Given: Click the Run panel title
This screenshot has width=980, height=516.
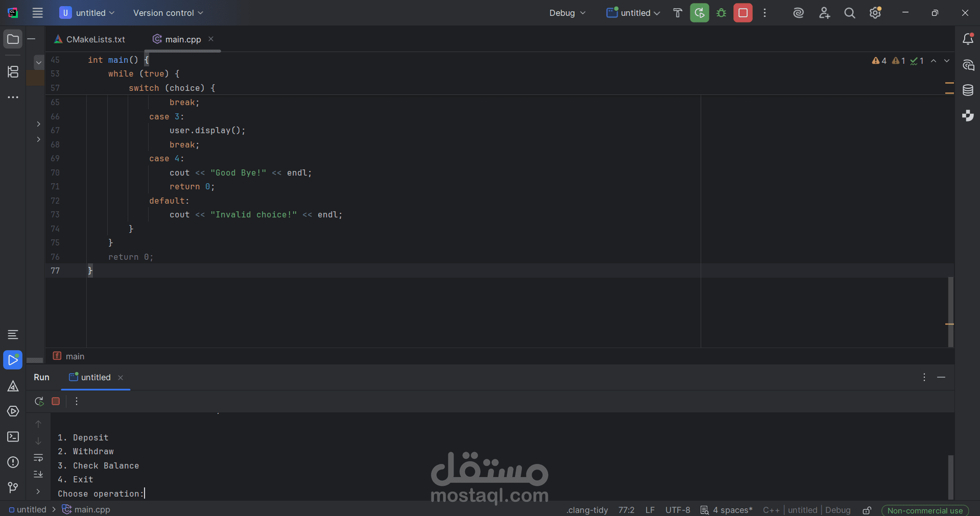Looking at the screenshot, I should click(41, 377).
